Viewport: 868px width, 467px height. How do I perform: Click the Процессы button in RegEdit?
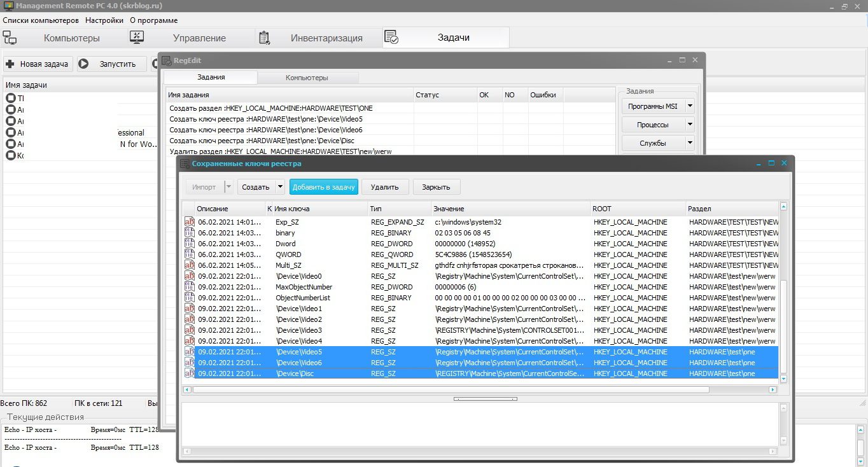tap(653, 125)
